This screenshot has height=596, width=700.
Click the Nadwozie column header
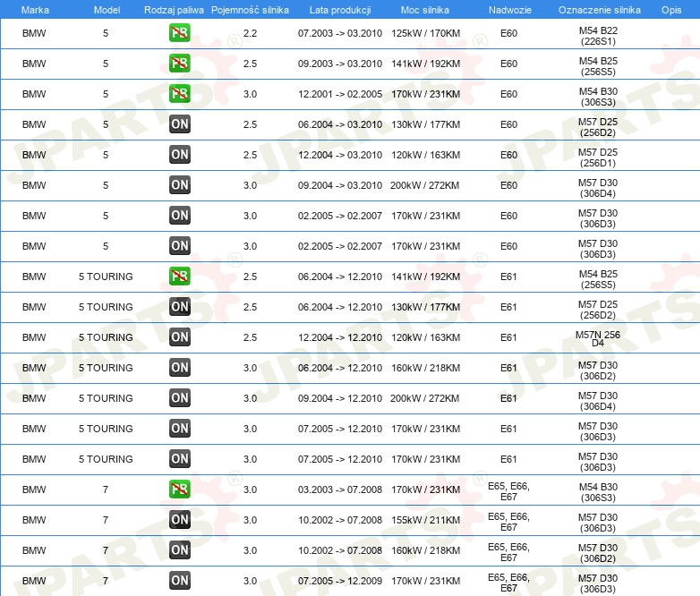pyautogui.click(x=510, y=10)
